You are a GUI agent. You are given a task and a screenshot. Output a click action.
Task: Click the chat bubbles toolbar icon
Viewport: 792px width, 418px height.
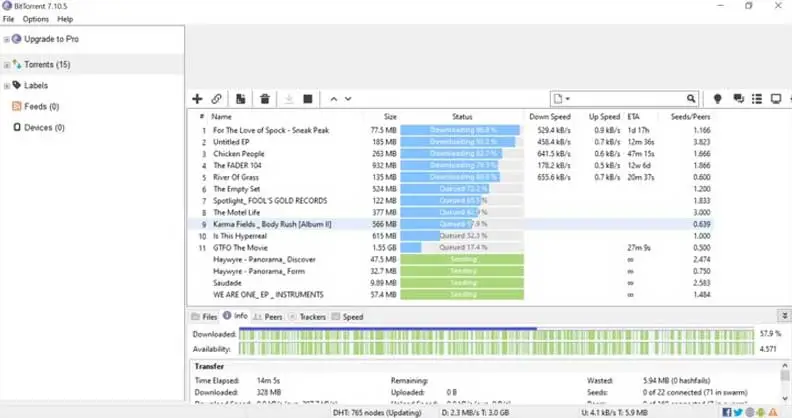pyautogui.click(x=738, y=99)
